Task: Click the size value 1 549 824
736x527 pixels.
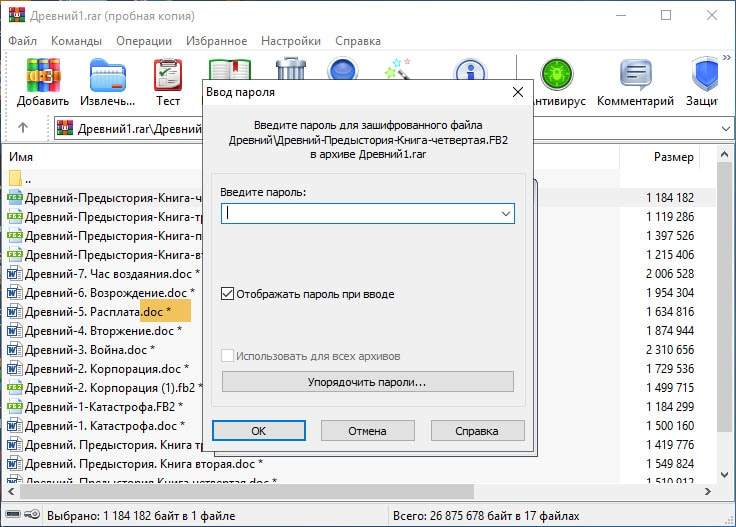Action: [670, 464]
